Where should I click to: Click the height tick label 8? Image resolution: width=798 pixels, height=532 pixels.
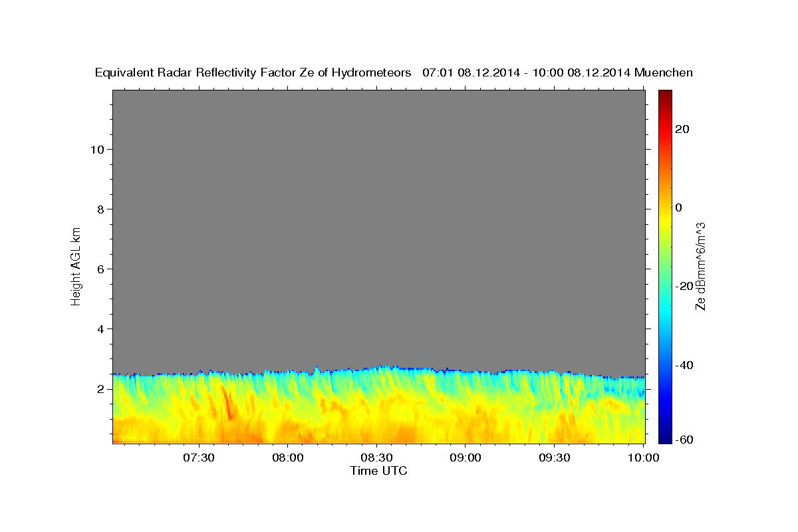(100, 209)
